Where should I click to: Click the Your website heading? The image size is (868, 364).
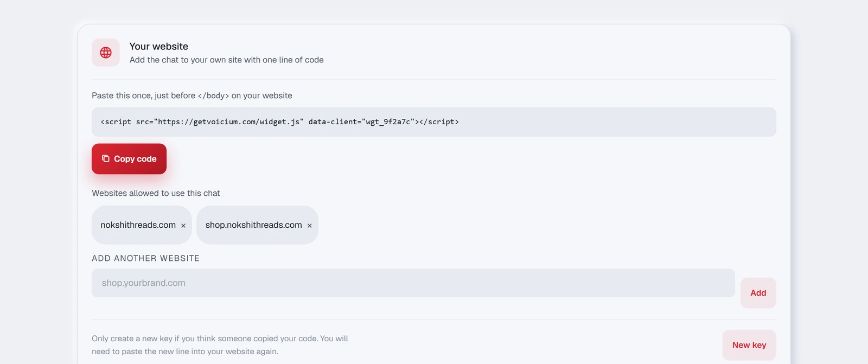pyautogui.click(x=159, y=47)
